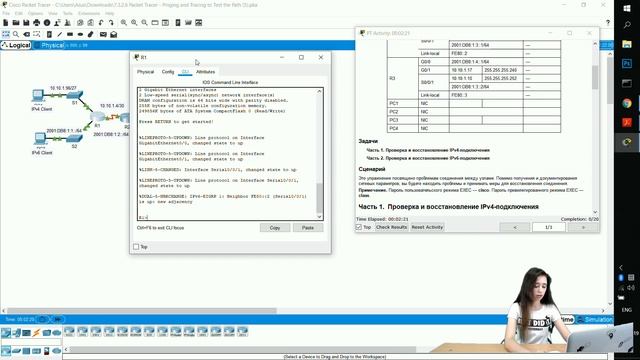
Task: Click inside the IOS CLI terminal area
Action: coord(227,153)
